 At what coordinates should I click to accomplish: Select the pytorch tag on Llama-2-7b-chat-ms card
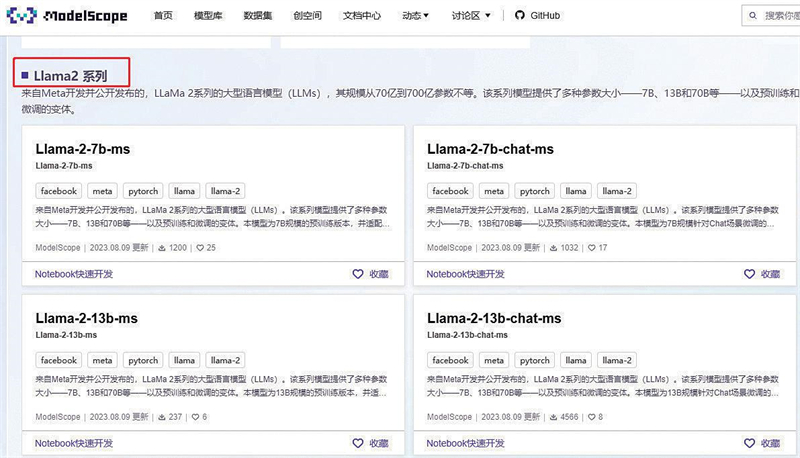click(535, 191)
